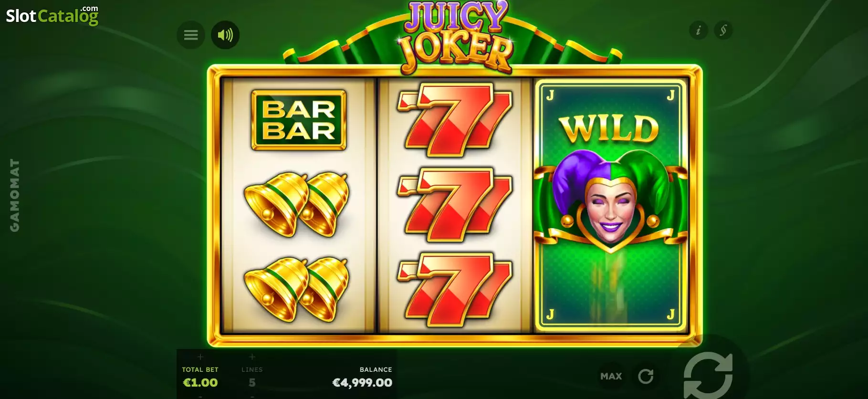This screenshot has height=399, width=868.
Task: Increase total bet with plus
Action: coord(200,357)
